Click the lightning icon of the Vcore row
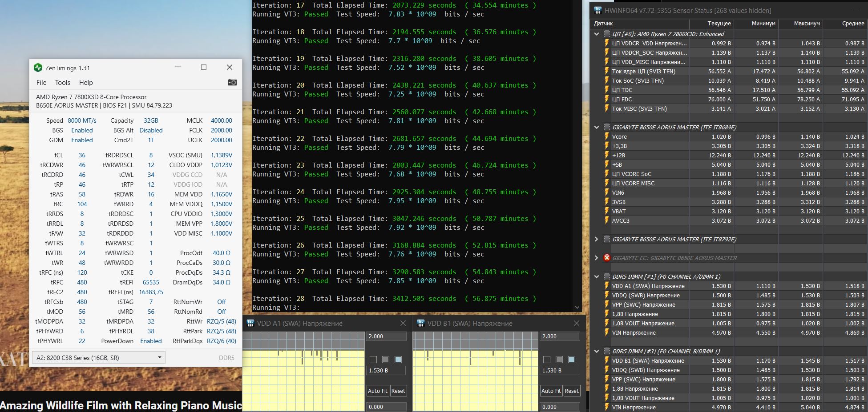868x412 pixels. click(606, 136)
